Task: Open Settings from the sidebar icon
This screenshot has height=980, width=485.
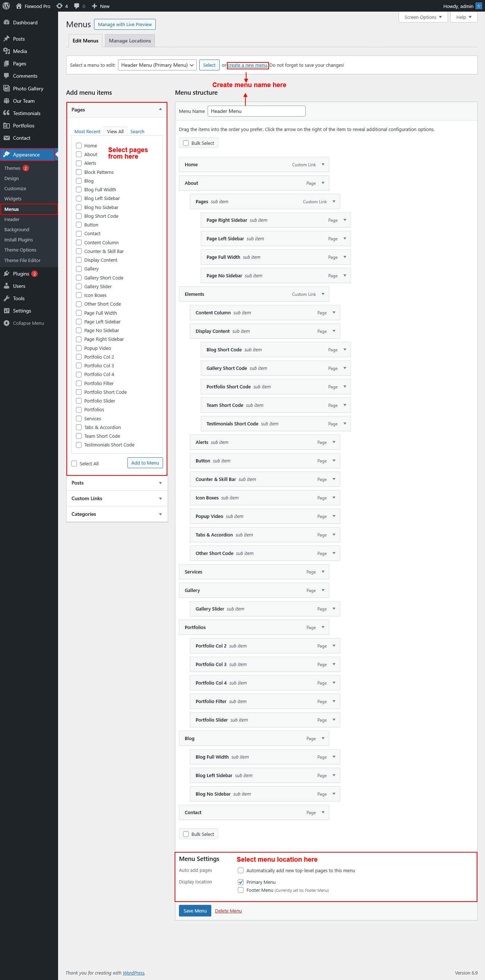Action: pyautogui.click(x=7, y=310)
